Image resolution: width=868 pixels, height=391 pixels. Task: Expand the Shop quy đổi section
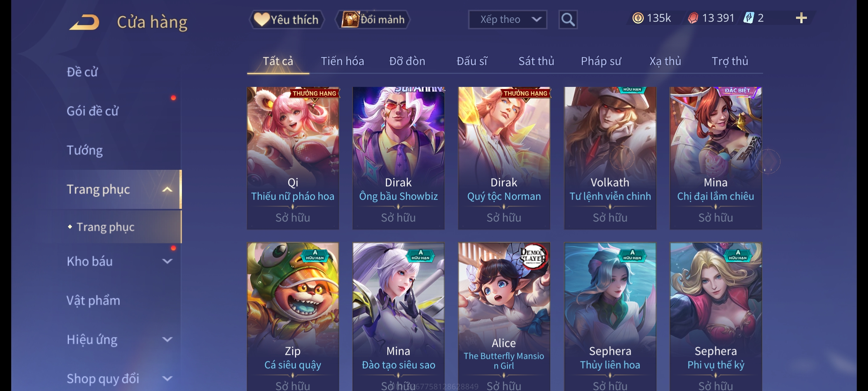[167, 379]
